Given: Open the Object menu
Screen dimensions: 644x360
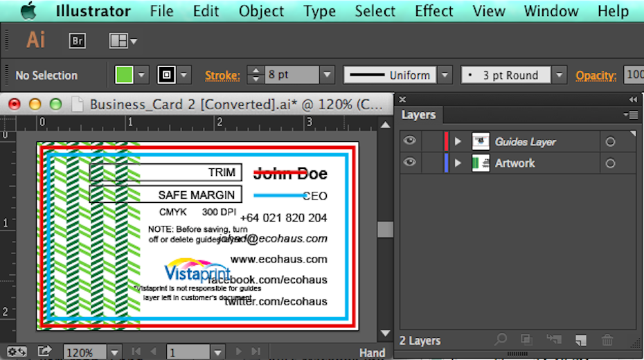Looking at the screenshot, I should pos(261,11).
